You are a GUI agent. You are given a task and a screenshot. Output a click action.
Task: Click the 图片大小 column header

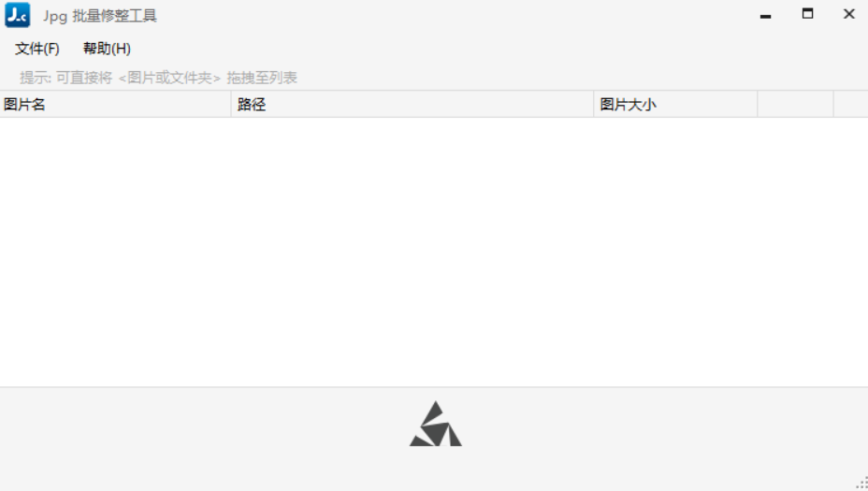[x=675, y=104]
